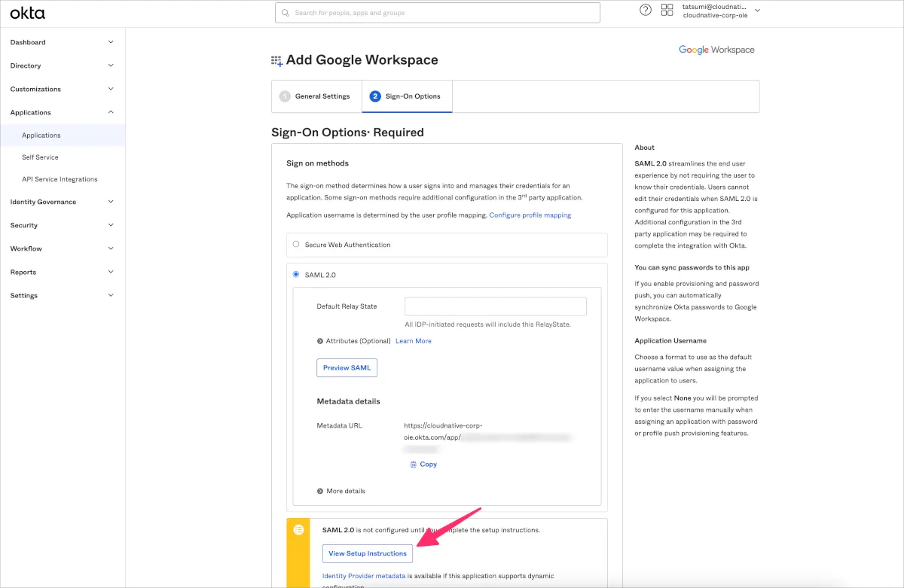This screenshot has height=588, width=904.
Task: Switch to the General Settings tab
Action: point(316,96)
